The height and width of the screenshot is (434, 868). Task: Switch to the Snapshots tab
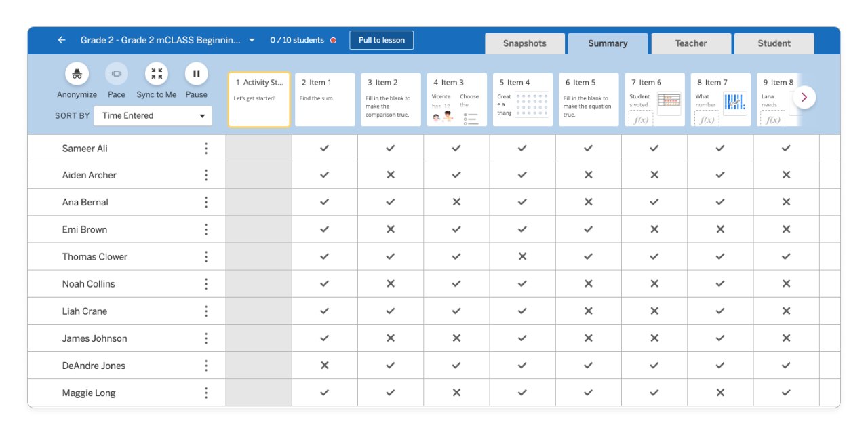pos(524,43)
